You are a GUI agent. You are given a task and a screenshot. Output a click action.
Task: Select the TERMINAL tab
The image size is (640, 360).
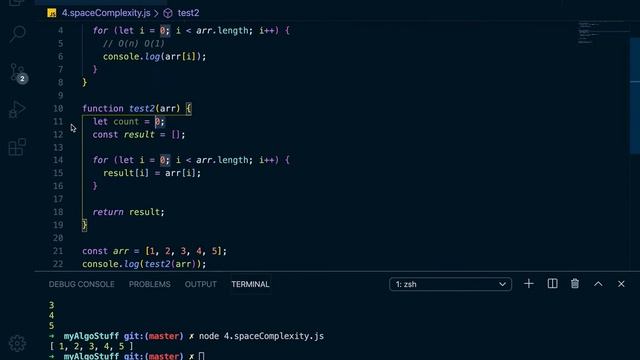(250, 284)
